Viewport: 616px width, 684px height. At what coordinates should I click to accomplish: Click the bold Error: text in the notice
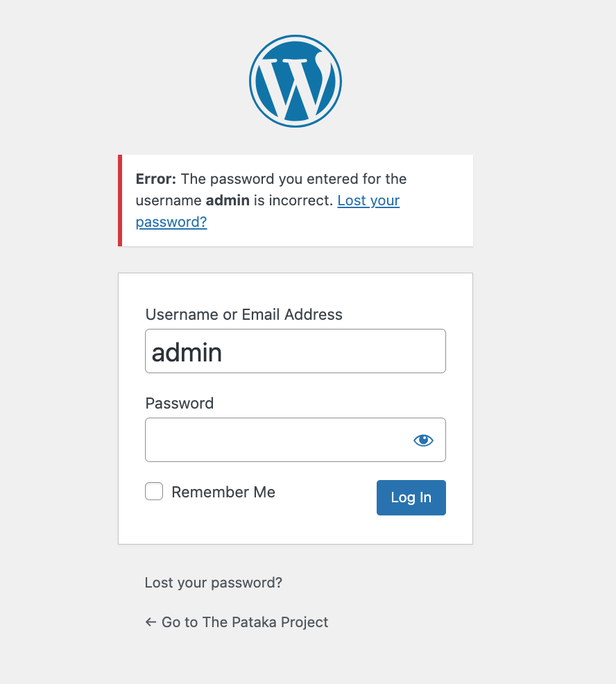point(156,179)
